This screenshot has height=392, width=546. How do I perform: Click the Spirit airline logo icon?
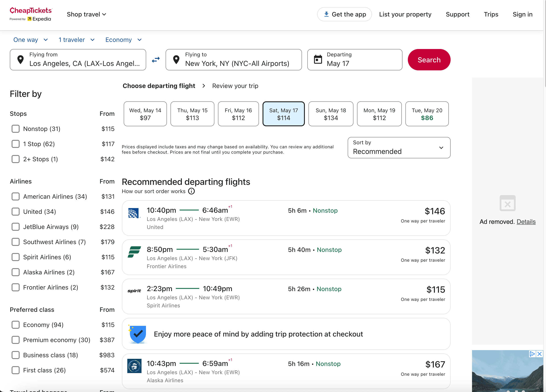[x=134, y=291]
